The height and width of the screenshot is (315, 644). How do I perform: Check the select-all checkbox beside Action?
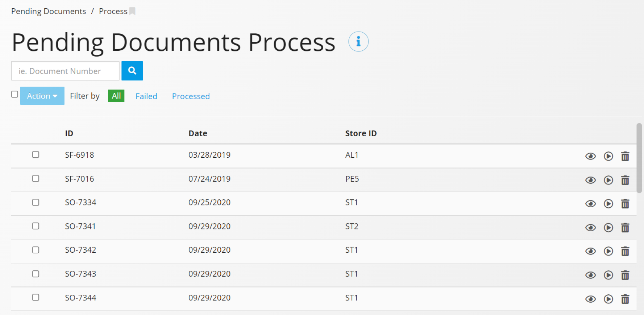pos(14,95)
